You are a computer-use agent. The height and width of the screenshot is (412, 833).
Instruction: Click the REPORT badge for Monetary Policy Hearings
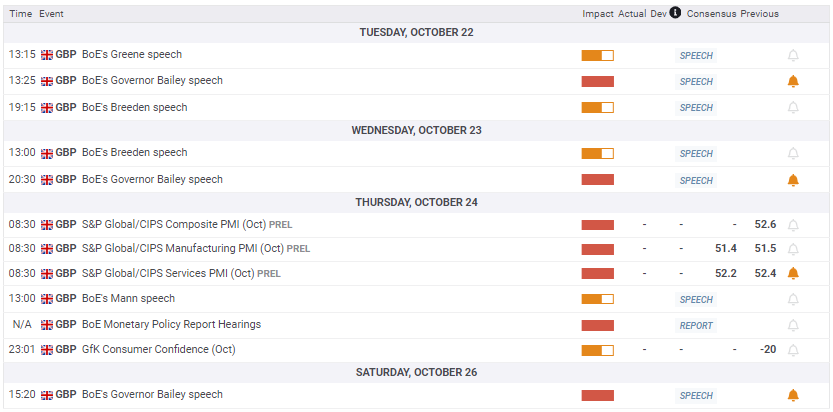coord(696,325)
